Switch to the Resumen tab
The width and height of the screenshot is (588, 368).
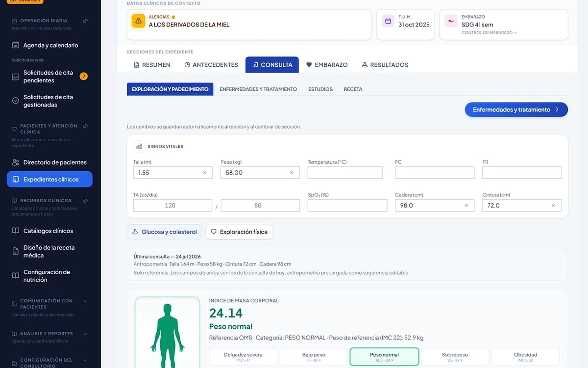152,65
